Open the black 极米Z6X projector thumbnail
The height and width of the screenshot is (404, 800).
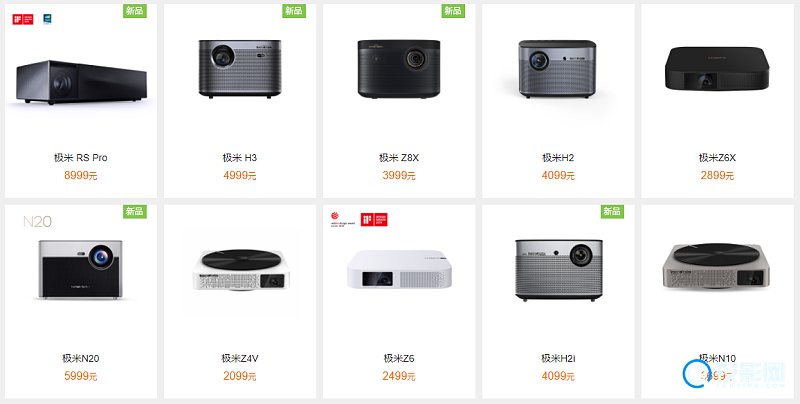coord(717,69)
